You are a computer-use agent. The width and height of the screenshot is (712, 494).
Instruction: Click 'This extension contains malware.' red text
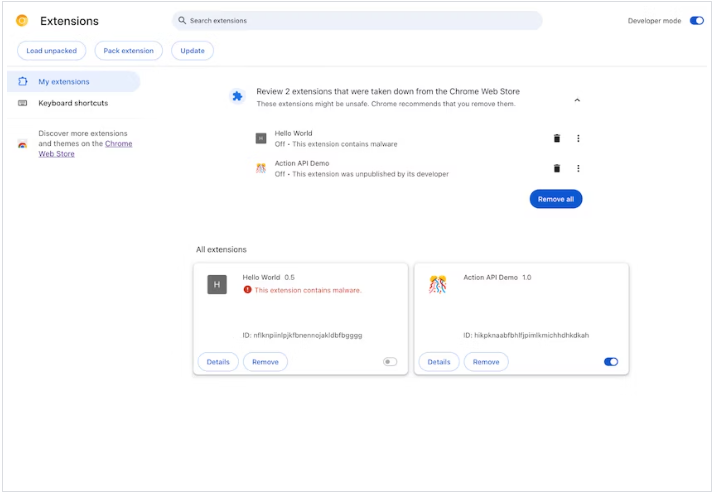coord(308,290)
